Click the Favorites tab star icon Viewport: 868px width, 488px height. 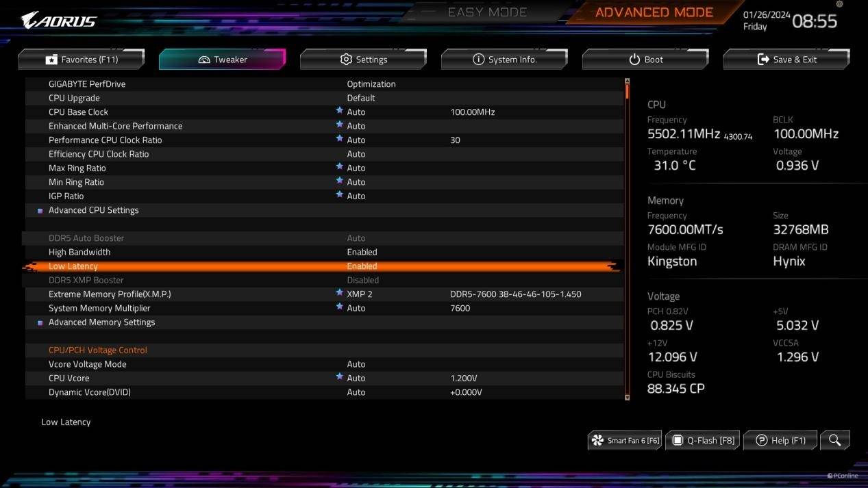[x=51, y=60]
